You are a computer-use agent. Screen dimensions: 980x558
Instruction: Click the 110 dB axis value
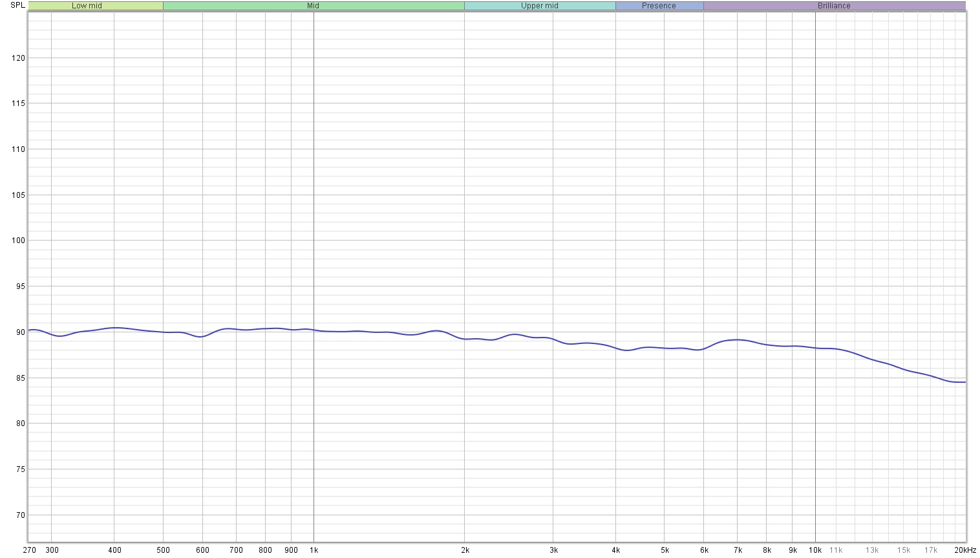click(x=18, y=149)
